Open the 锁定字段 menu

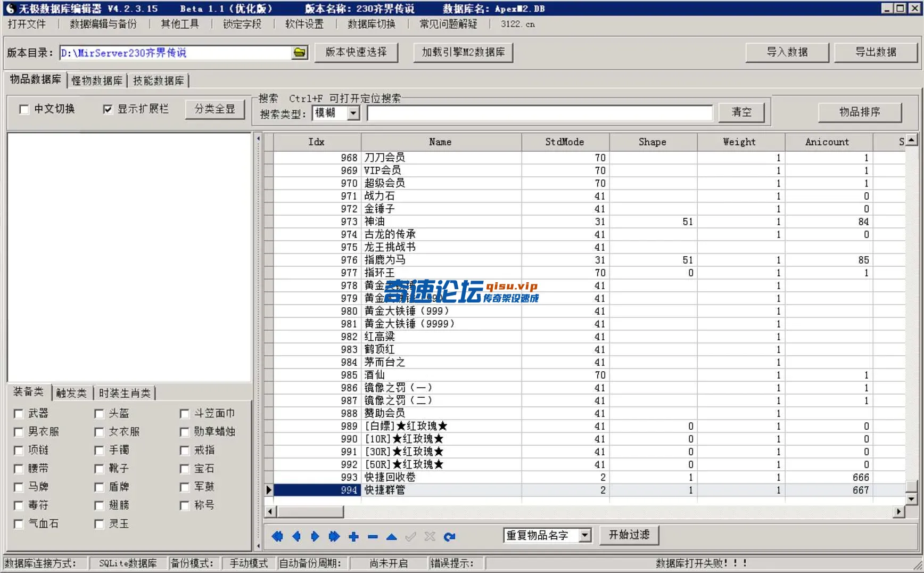pyautogui.click(x=242, y=24)
